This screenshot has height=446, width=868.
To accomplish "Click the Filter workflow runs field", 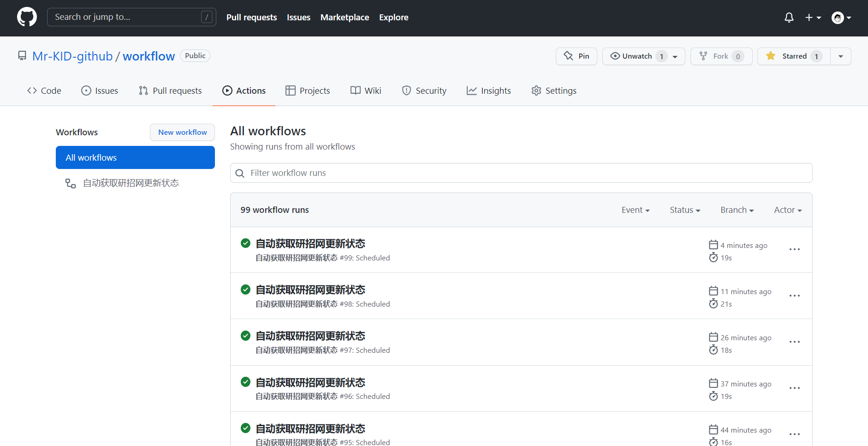I will tap(521, 173).
